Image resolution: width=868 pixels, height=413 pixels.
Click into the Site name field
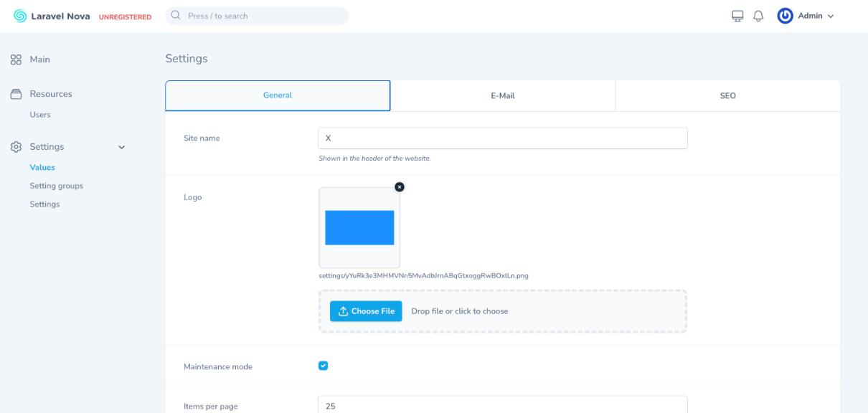[502, 138]
